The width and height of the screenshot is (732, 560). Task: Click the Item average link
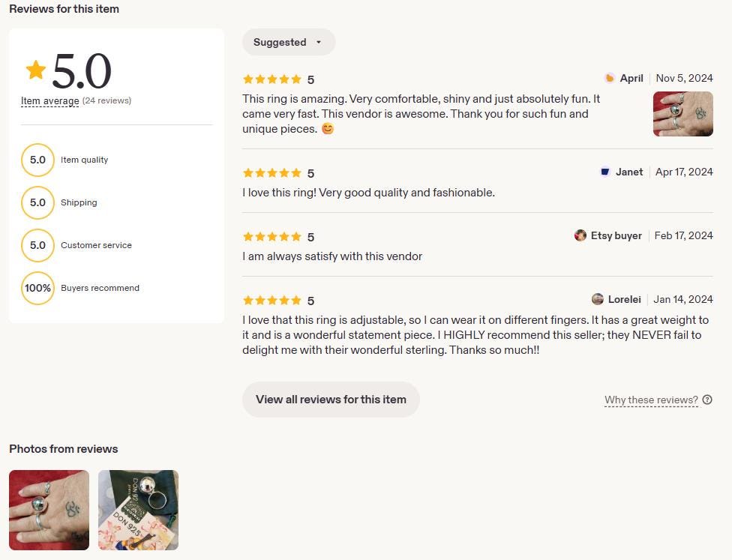point(50,100)
